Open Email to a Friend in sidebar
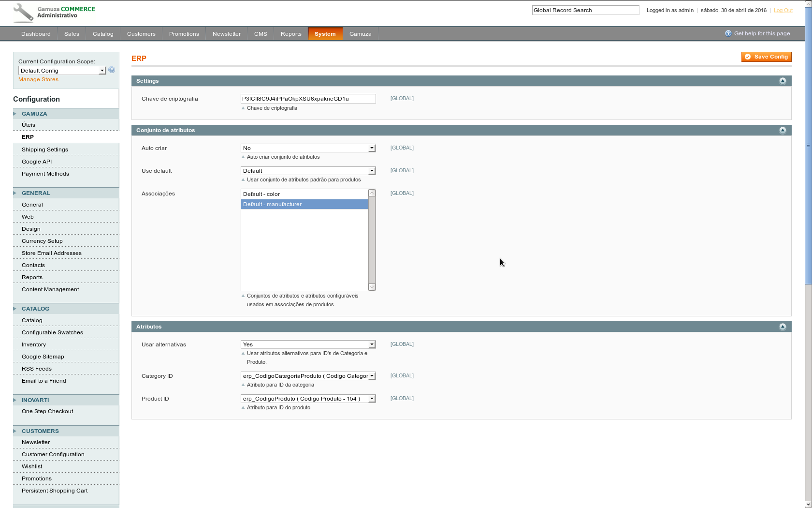Viewport: 812px width, 508px height. 66,381
